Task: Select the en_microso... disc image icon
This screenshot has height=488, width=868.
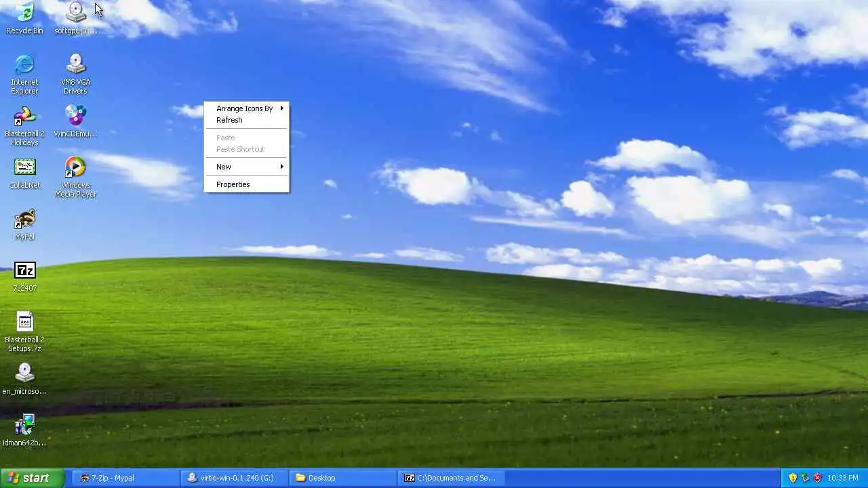Action: click(x=24, y=379)
